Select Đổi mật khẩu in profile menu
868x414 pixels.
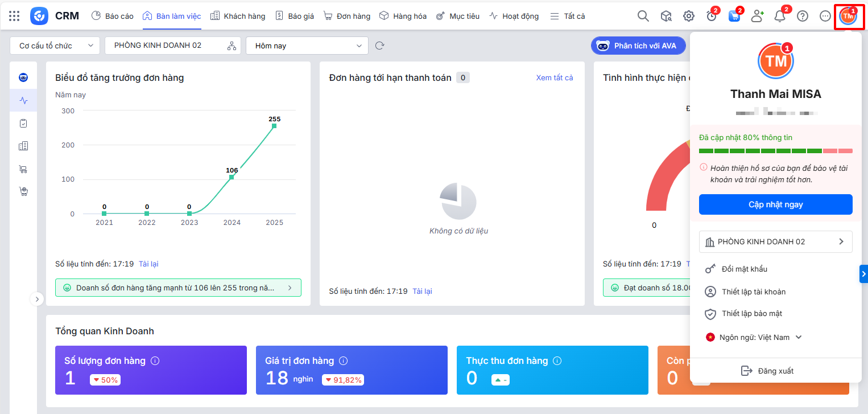[x=744, y=269]
